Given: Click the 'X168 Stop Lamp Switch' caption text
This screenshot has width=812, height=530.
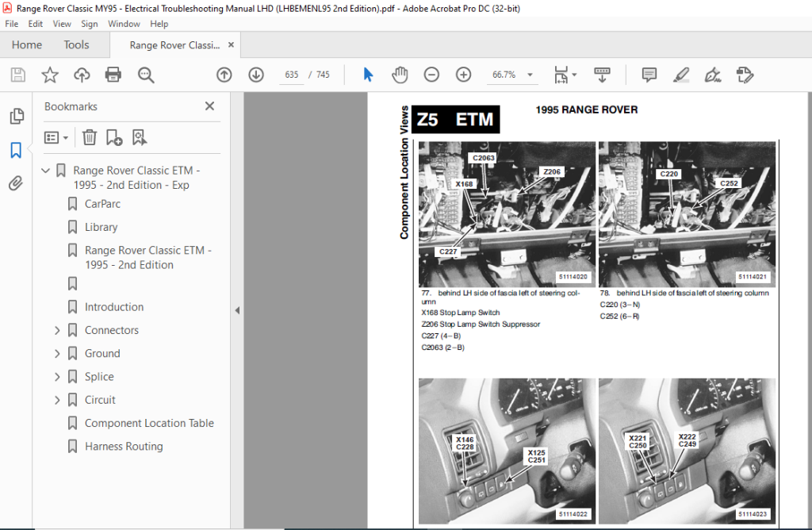Looking at the screenshot, I should point(461,313).
